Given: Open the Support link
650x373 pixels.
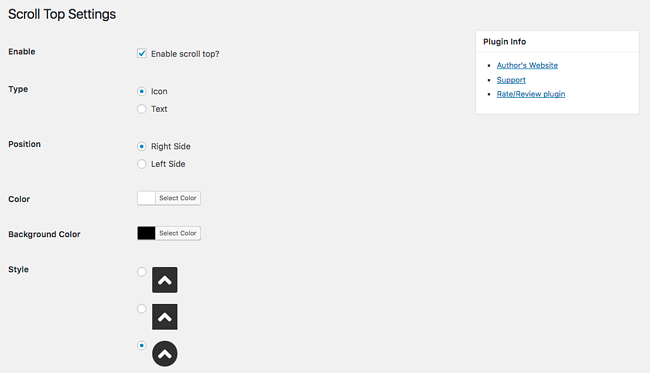Looking at the screenshot, I should [x=511, y=80].
